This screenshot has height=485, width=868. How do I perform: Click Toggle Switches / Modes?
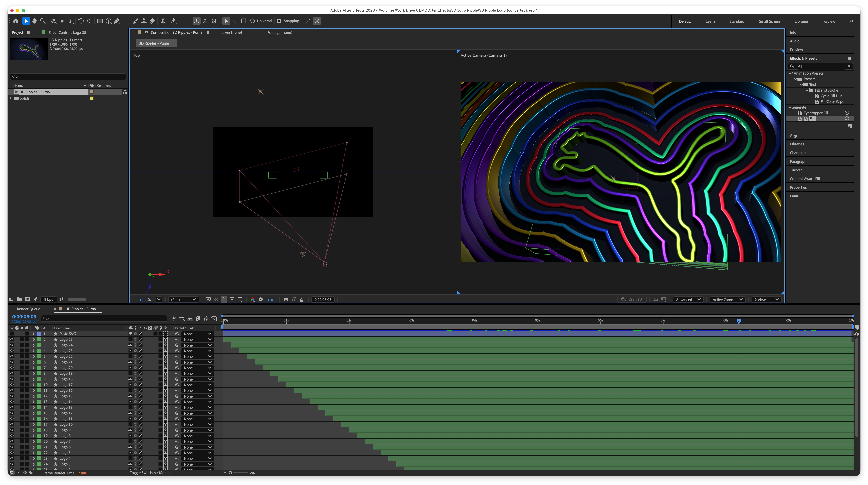tap(150, 473)
